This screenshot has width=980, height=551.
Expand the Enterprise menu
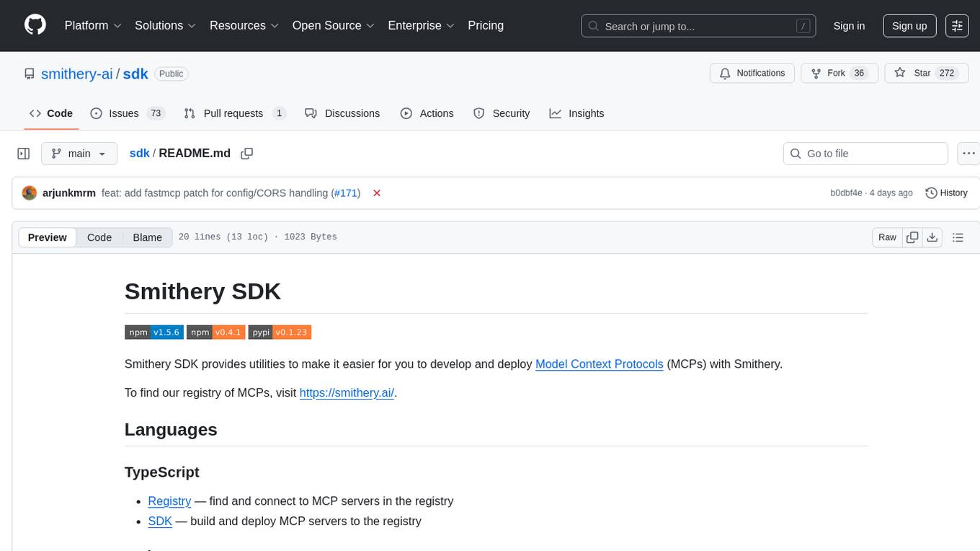pyautogui.click(x=422, y=25)
